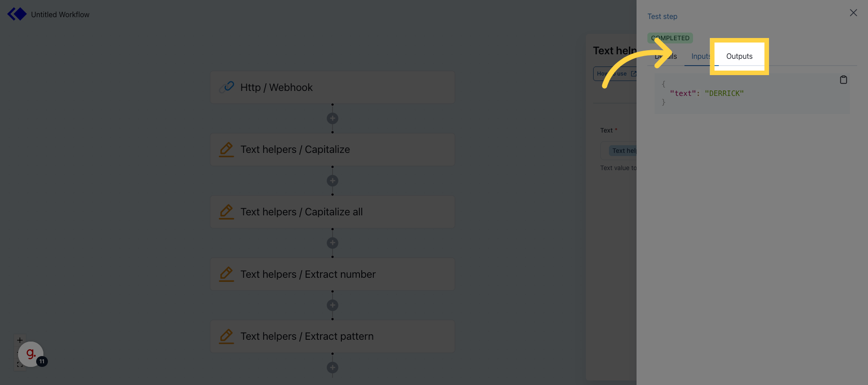Click the pencil icon on Capitalize step
The width and height of the screenshot is (868, 385).
coord(226,149)
